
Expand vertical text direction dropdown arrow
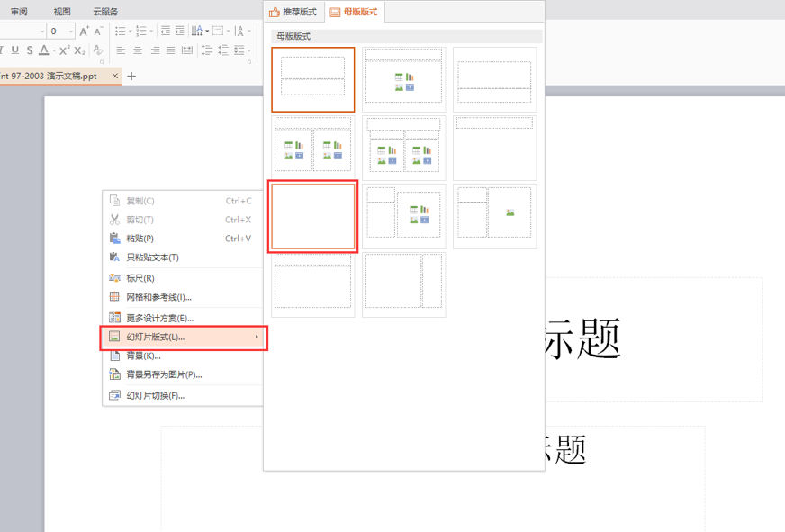click(x=249, y=31)
